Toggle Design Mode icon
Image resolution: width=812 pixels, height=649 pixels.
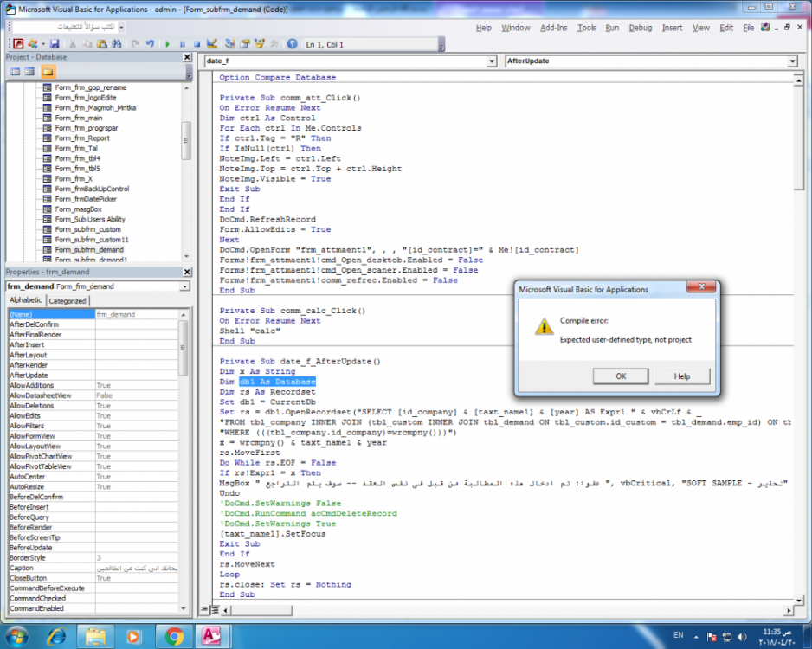click(212, 44)
